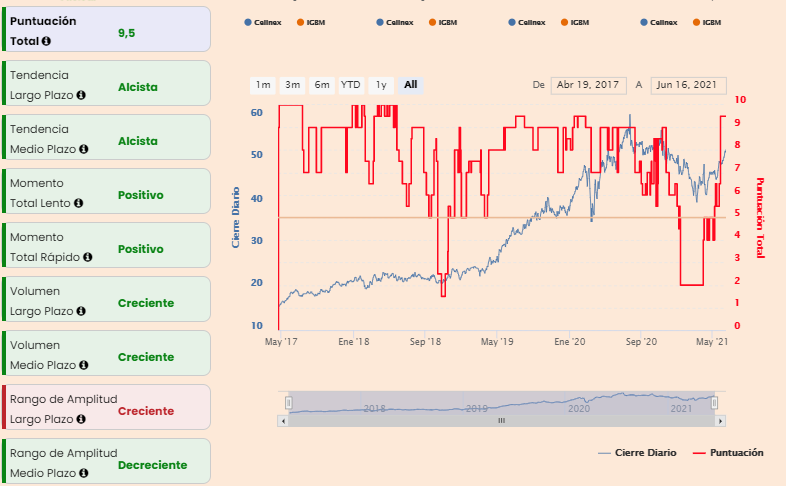Select the 3m range button
This screenshot has width=786, height=486.
coord(292,85)
